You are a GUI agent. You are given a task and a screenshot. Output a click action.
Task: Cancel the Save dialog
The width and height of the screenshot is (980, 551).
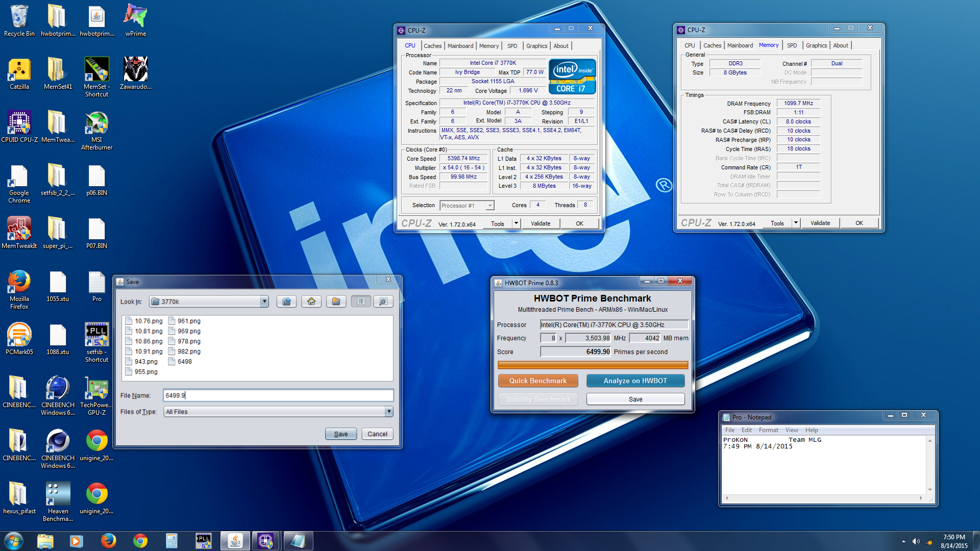[x=377, y=434]
